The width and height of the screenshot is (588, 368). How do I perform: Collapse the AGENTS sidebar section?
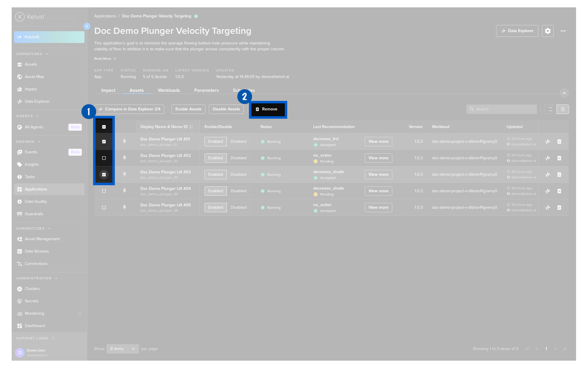28,116
